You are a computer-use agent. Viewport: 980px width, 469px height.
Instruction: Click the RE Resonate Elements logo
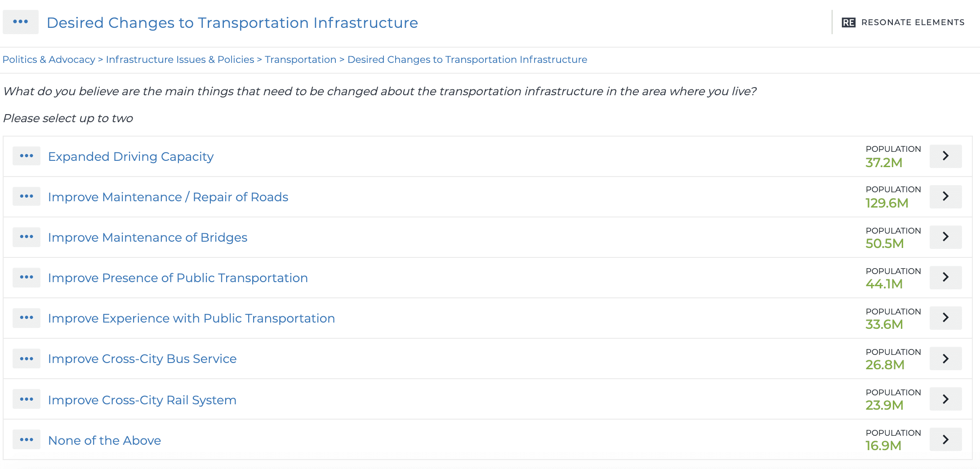[903, 22]
